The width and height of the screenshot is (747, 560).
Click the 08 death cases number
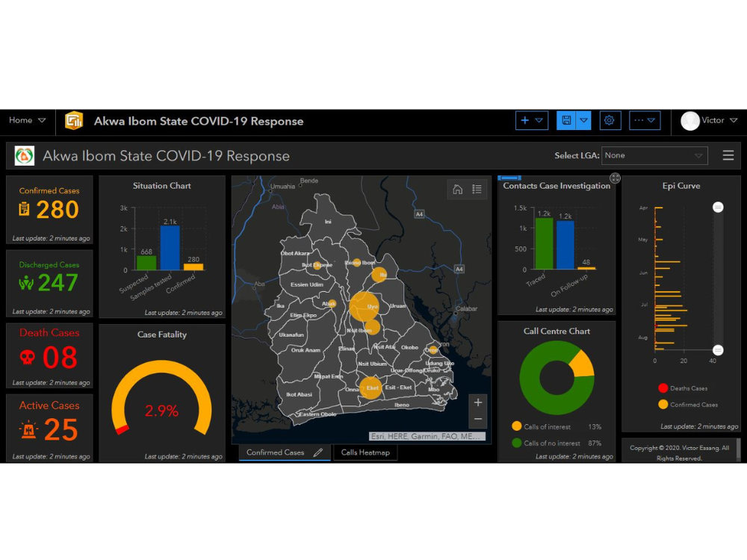pyautogui.click(x=60, y=357)
